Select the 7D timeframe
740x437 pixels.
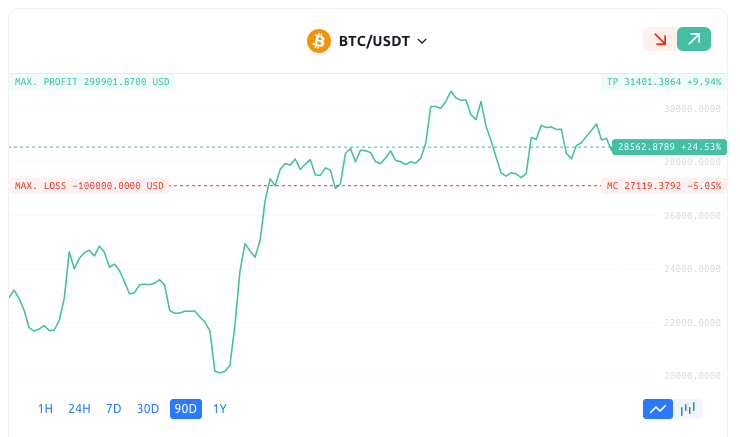(x=114, y=409)
